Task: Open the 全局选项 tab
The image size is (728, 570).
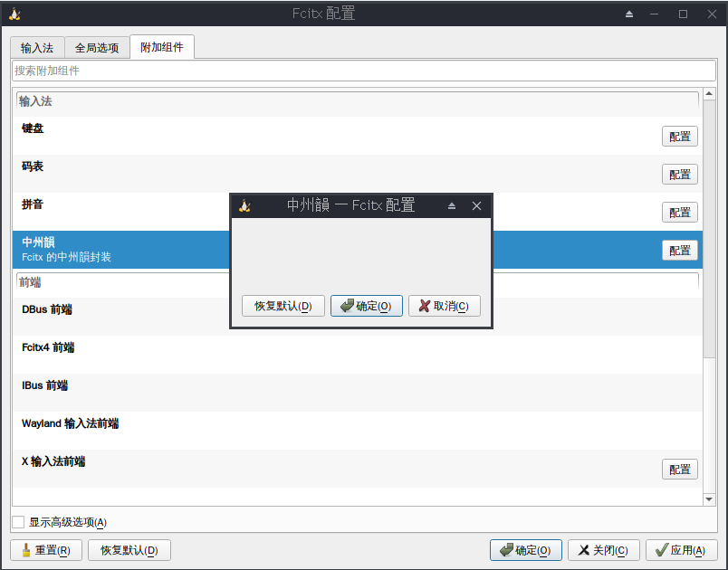Action: (97, 48)
